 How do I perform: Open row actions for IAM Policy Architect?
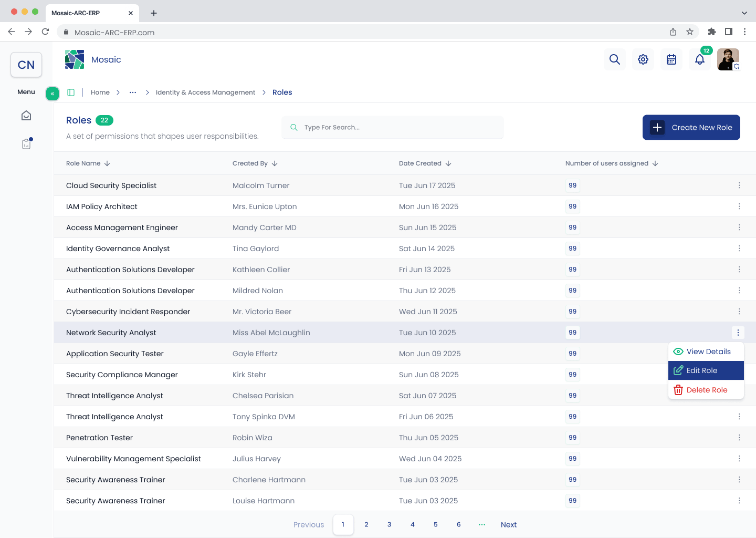tap(739, 206)
